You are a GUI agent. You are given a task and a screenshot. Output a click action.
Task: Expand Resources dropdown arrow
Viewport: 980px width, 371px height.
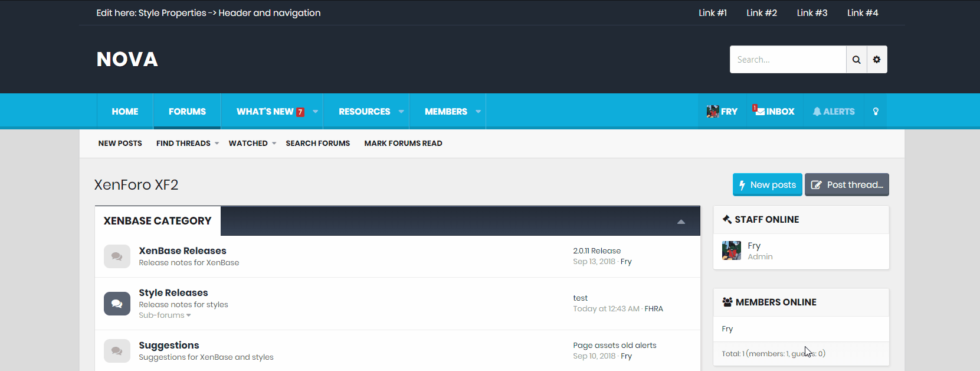(401, 111)
